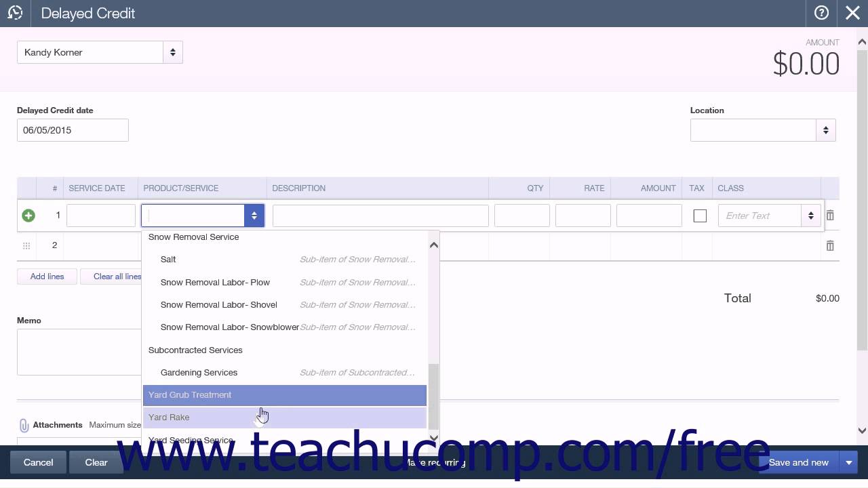This screenshot has height=488, width=868.
Task: Select Subcontracted Services parent item
Action: (284, 350)
